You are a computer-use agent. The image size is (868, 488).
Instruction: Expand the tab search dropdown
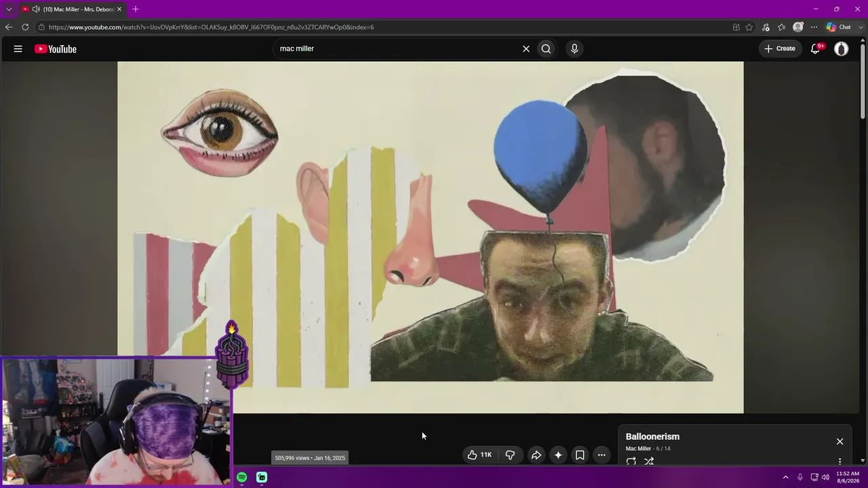[x=9, y=9]
